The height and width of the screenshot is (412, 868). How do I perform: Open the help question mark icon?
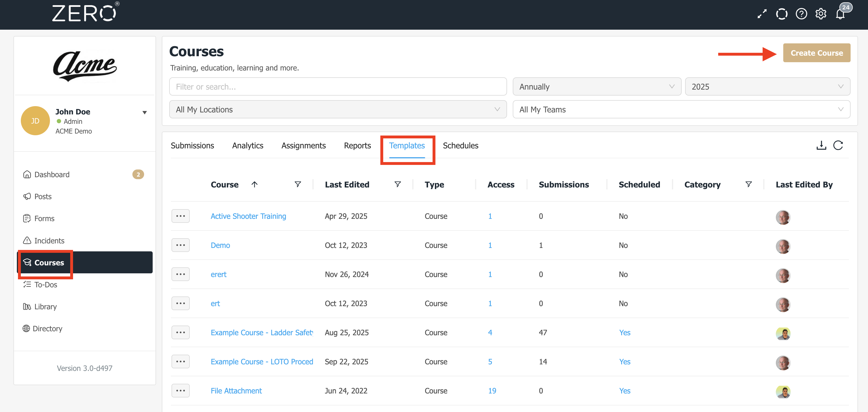[801, 14]
